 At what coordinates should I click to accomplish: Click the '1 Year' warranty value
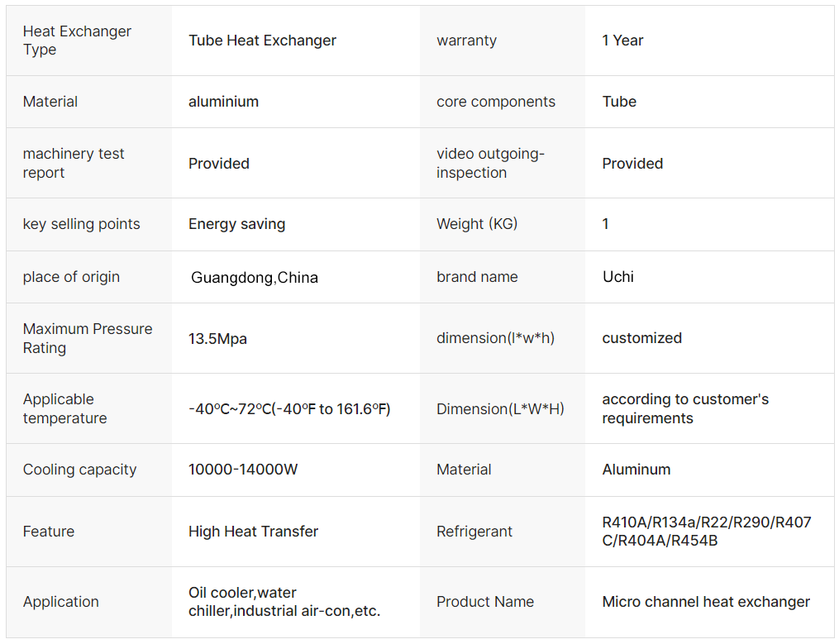point(622,41)
